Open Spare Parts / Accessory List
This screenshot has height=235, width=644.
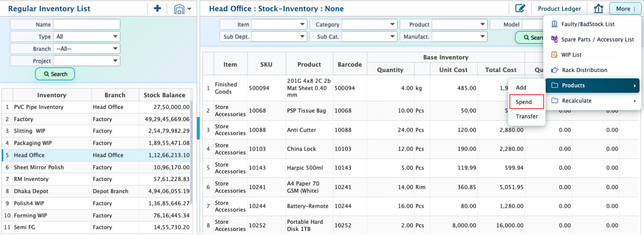pos(593,39)
